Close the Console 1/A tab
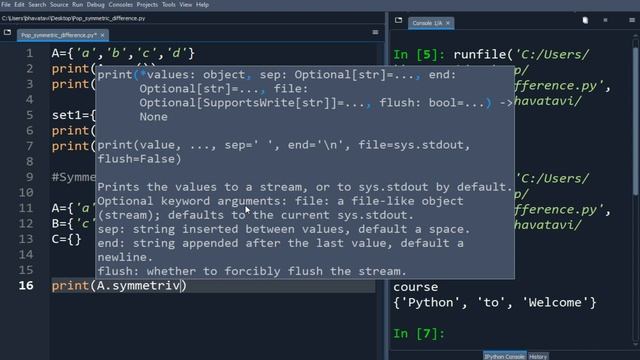Viewport: 640px width, 360px height. click(x=448, y=23)
